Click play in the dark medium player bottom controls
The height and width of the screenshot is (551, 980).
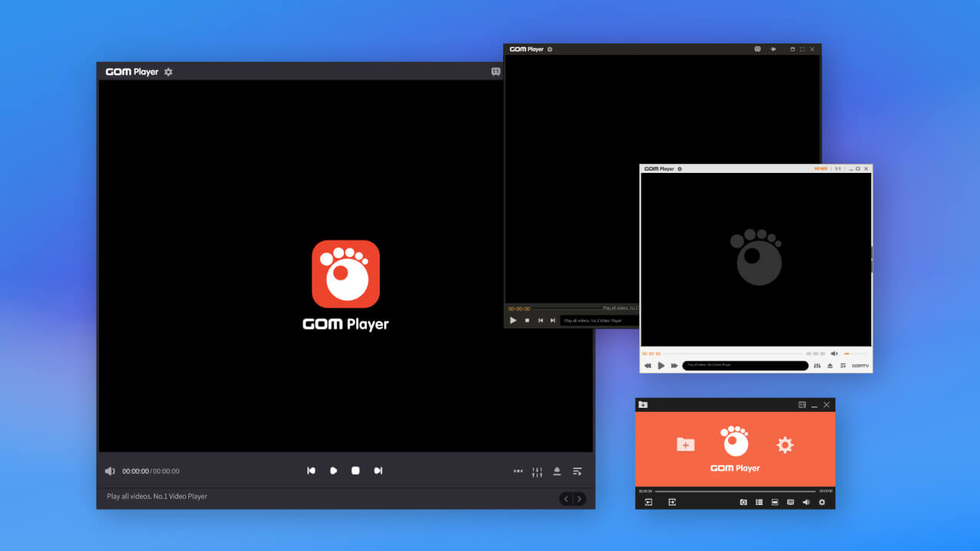pos(513,320)
